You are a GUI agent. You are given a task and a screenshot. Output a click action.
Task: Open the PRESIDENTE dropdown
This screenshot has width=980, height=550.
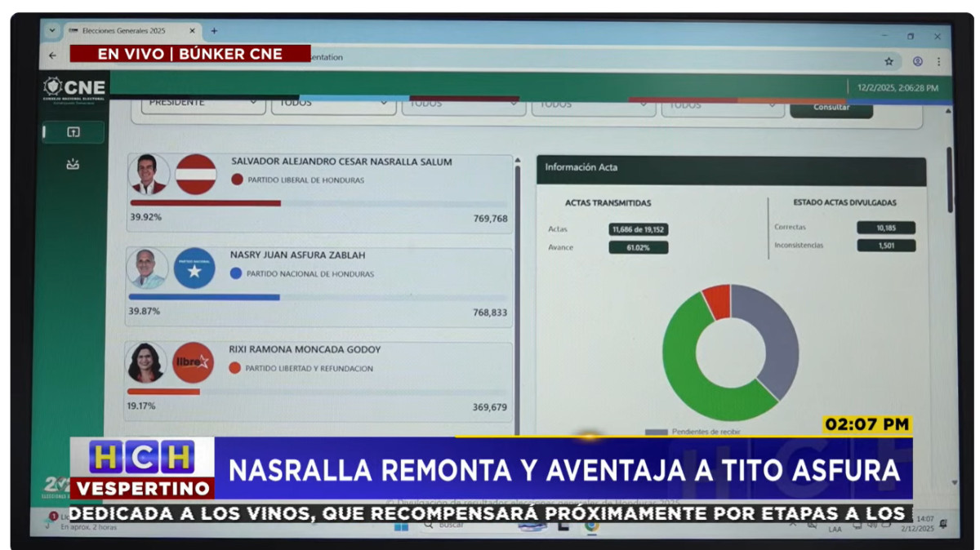[x=204, y=104]
